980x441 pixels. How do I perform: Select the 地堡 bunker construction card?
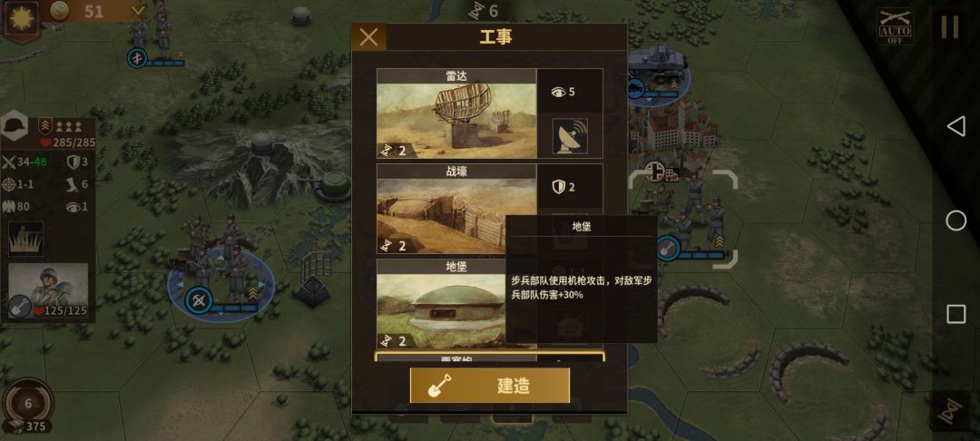tap(456, 304)
